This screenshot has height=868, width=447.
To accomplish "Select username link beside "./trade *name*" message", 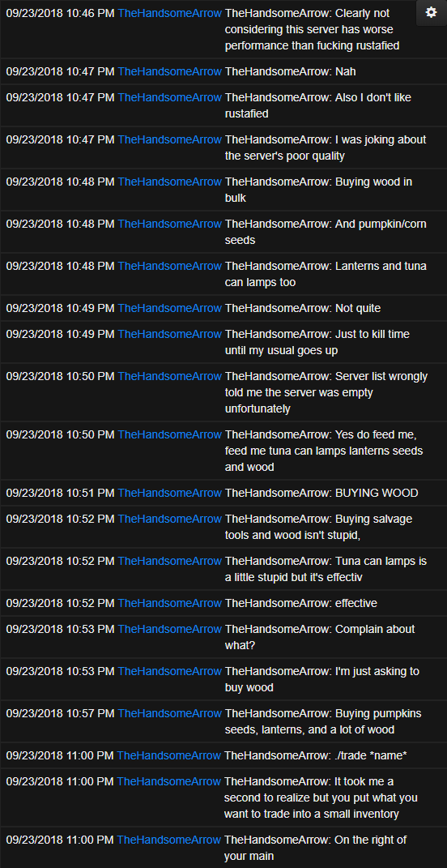I will (x=168, y=755).
